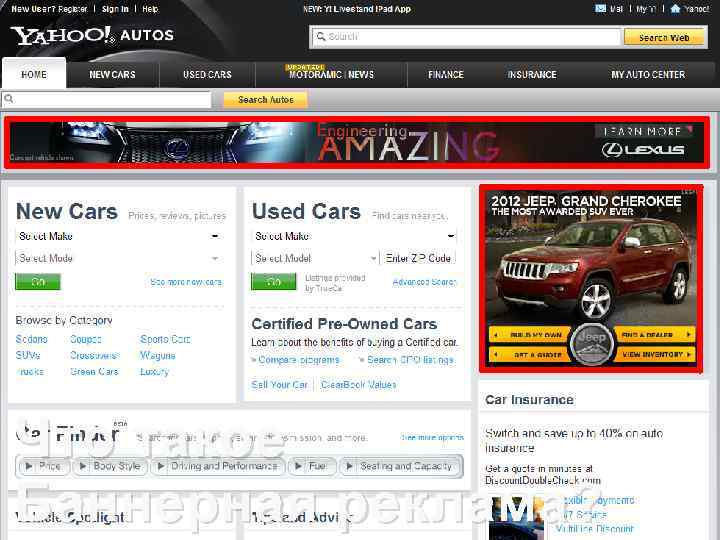This screenshot has width=720, height=540.
Task: Click the Search Autos button
Action: click(265, 100)
